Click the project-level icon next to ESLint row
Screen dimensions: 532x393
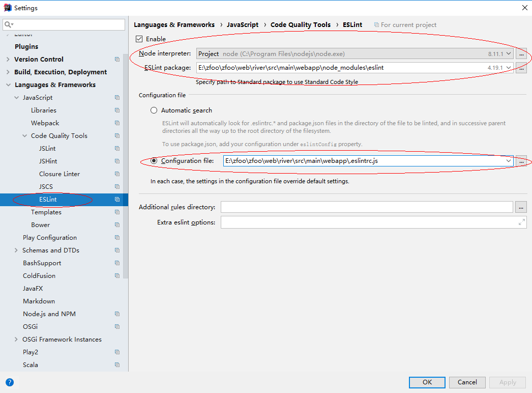tap(117, 200)
